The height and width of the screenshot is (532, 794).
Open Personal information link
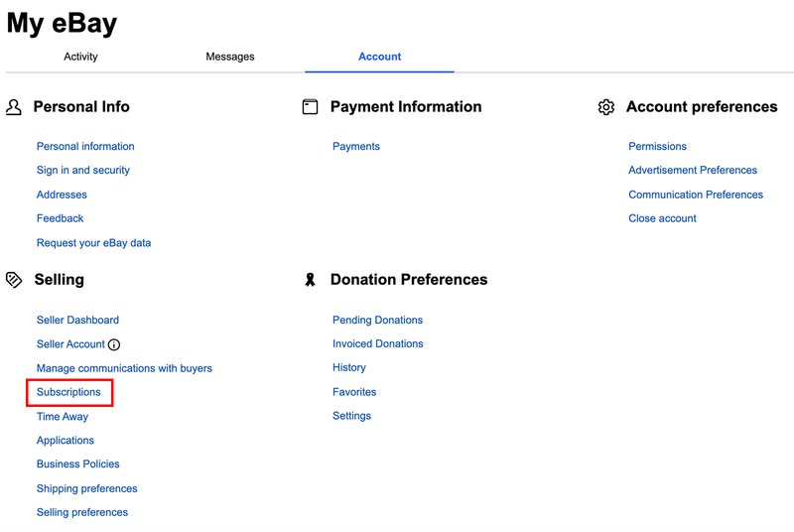coord(85,146)
